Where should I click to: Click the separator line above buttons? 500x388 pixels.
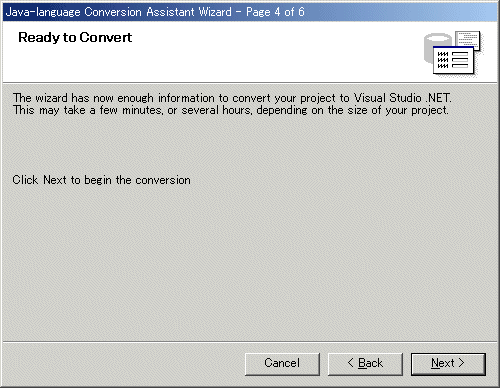[250, 342]
